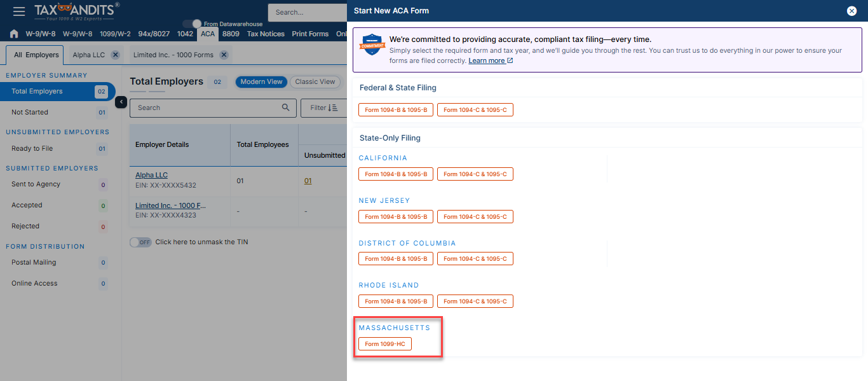Open the Filter dropdown

pos(324,107)
